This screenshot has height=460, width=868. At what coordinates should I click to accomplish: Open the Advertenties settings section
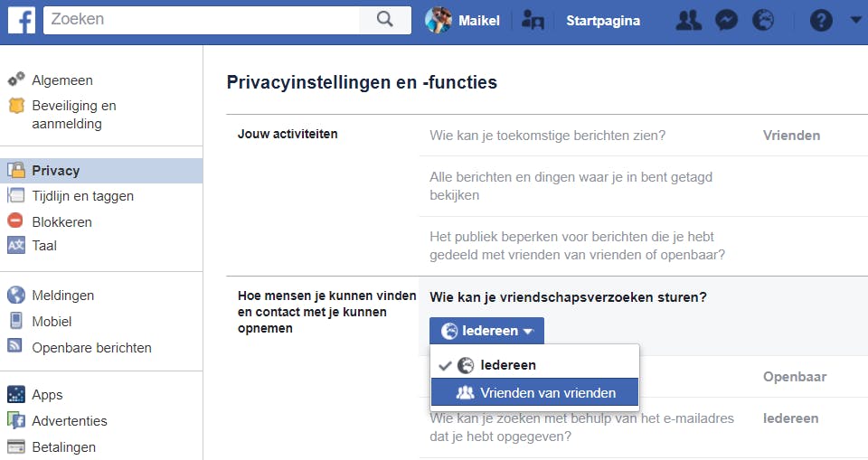click(x=70, y=420)
